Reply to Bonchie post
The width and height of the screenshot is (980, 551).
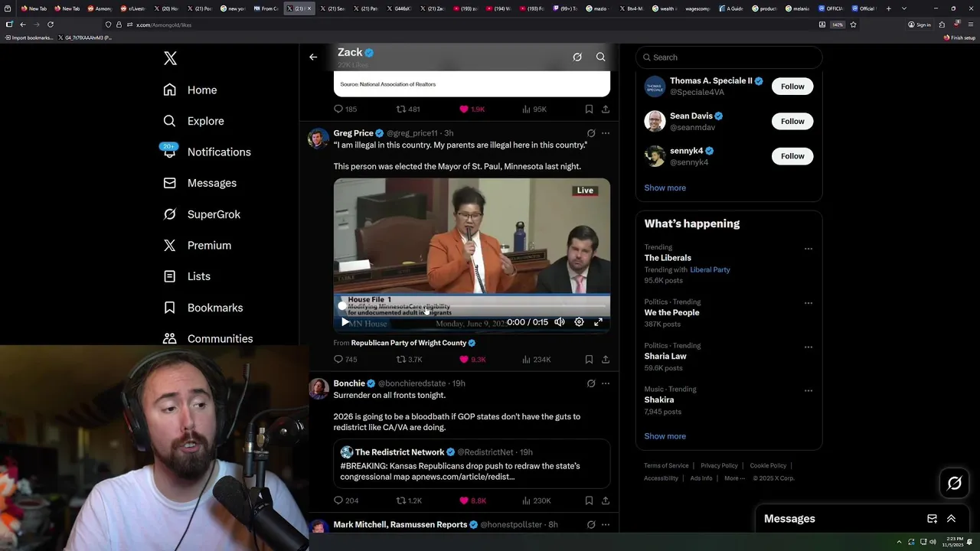tap(345, 500)
